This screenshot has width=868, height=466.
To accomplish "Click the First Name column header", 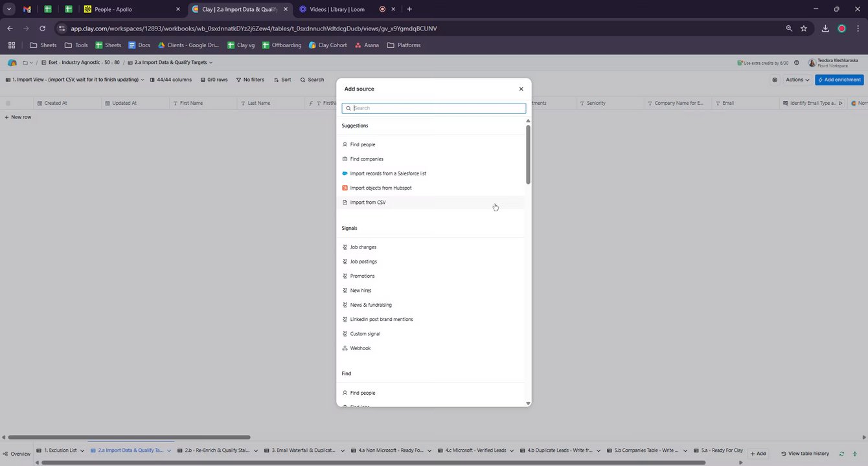I will [x=203, y=103].
